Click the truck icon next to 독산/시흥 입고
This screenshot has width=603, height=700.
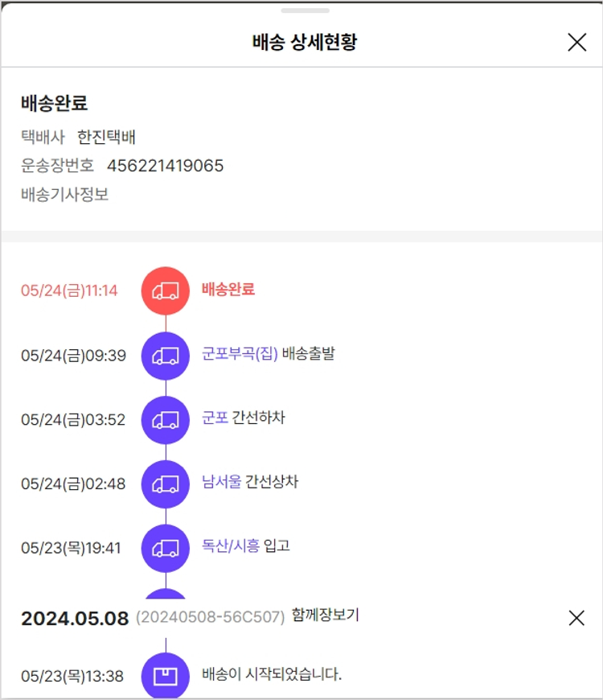click(x=166, y=548)
